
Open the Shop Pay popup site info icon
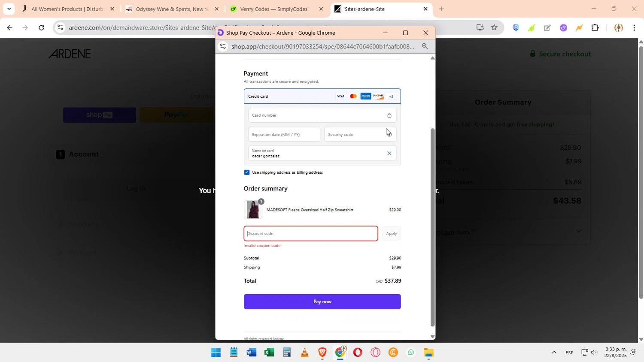(x=222, y=46)
